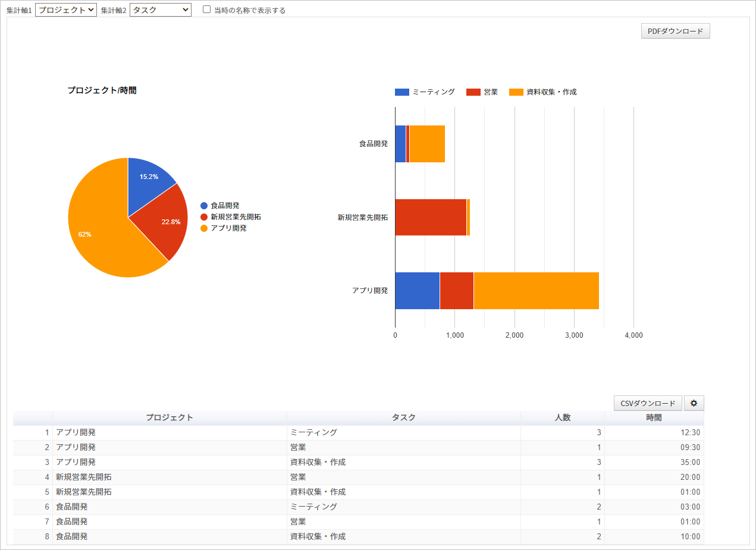Click the orange segment of アプリ開発 bar
756x550 pixels.
pyautogui.click(x=535, y=291)
